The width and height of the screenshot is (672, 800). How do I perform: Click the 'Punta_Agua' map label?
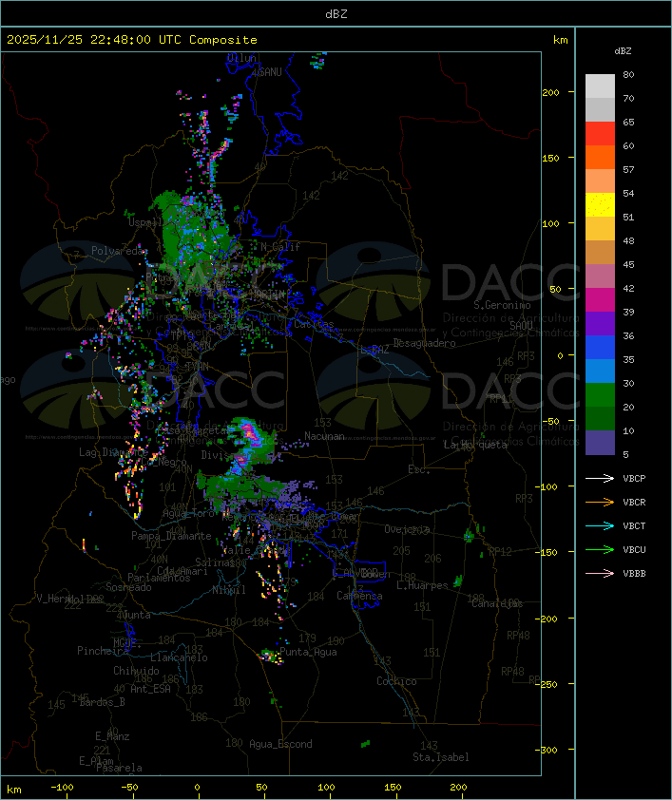click(x=308, y=652)
